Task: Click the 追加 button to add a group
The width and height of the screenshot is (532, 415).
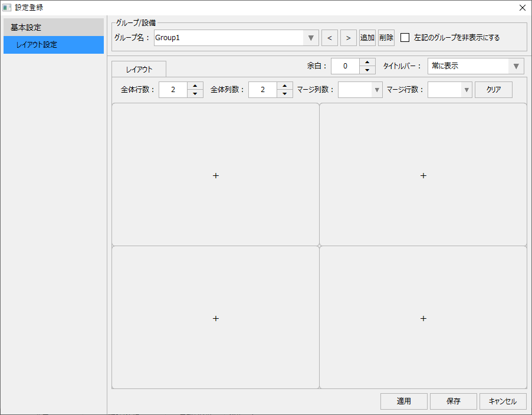Action: pyautogui.click(x=367, y=37)
